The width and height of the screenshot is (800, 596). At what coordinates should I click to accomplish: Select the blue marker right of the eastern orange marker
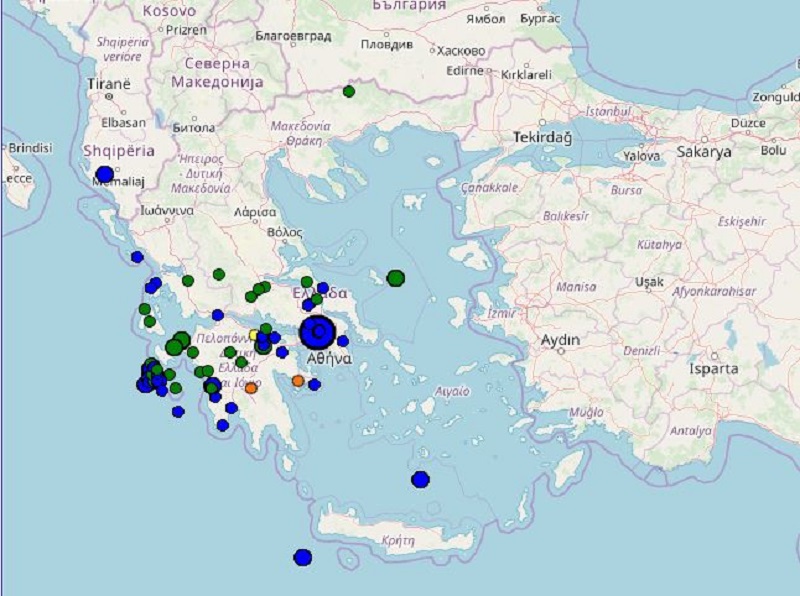click(314, 384)
